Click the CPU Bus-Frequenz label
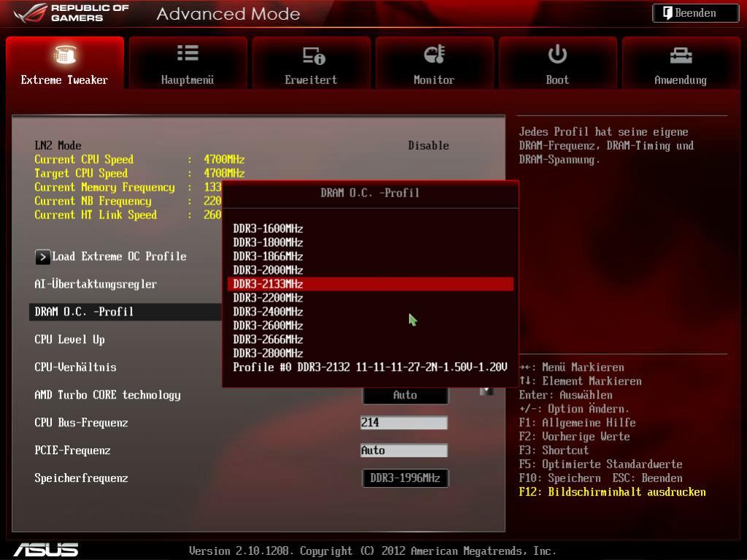The image size is (747, 560). [x=81, y=423]
